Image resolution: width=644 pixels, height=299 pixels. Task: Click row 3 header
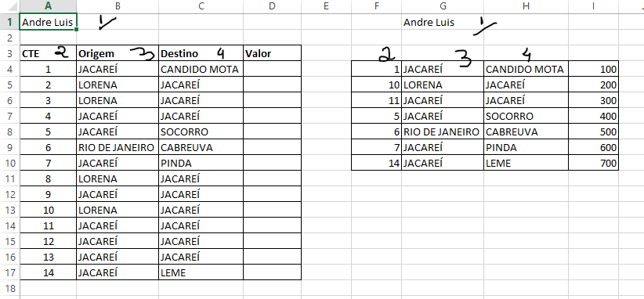[x=10, y=54]
